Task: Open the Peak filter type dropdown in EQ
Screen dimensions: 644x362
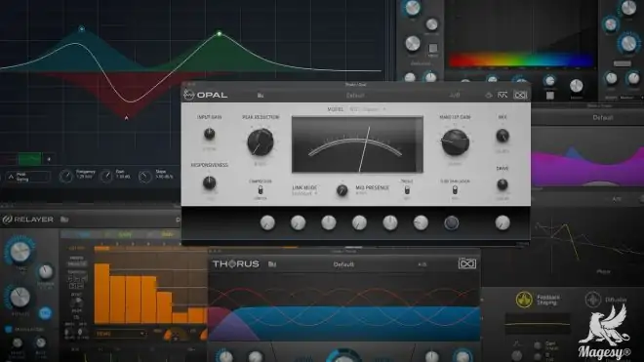Action: pos(29,177)
